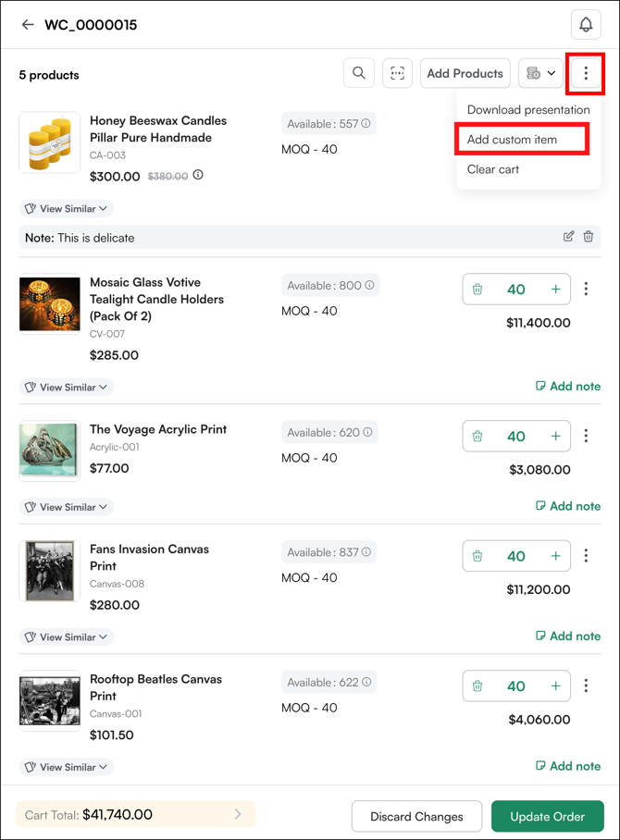Image resolution: width=620 pixels, height=840 pixels.
Task: Choose Download presentation from the menu
Action: [x=526, y=109]
